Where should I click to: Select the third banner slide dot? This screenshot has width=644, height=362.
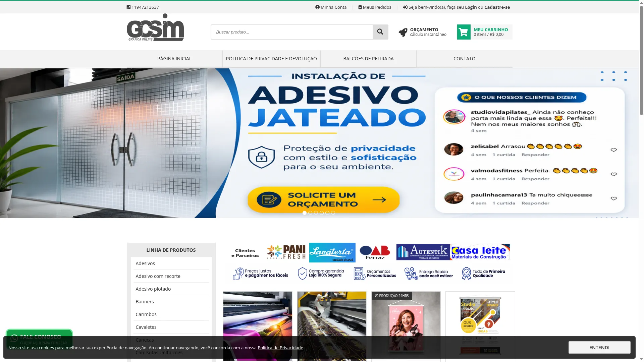point(316,213)
